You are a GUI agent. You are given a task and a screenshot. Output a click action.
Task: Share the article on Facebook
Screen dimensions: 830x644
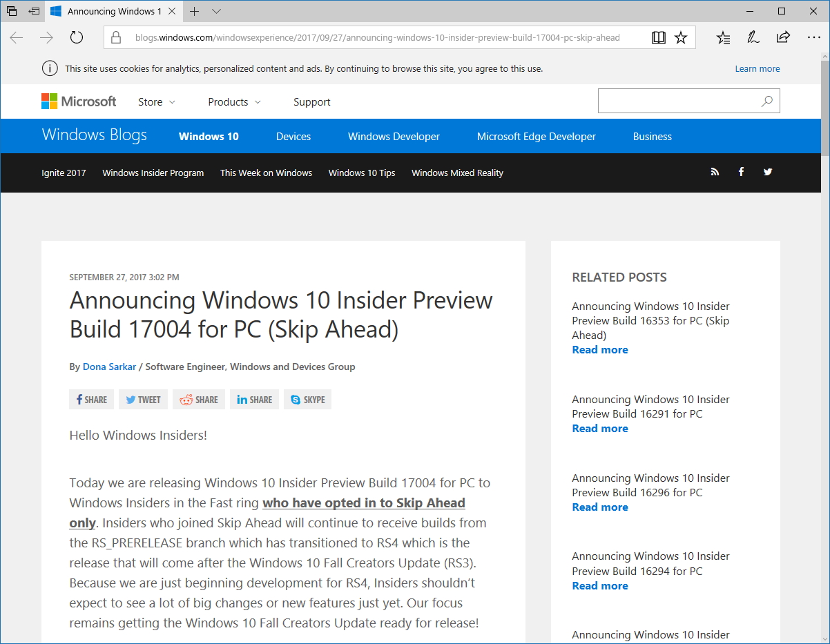pyautogui.click(x=91, y=399)
